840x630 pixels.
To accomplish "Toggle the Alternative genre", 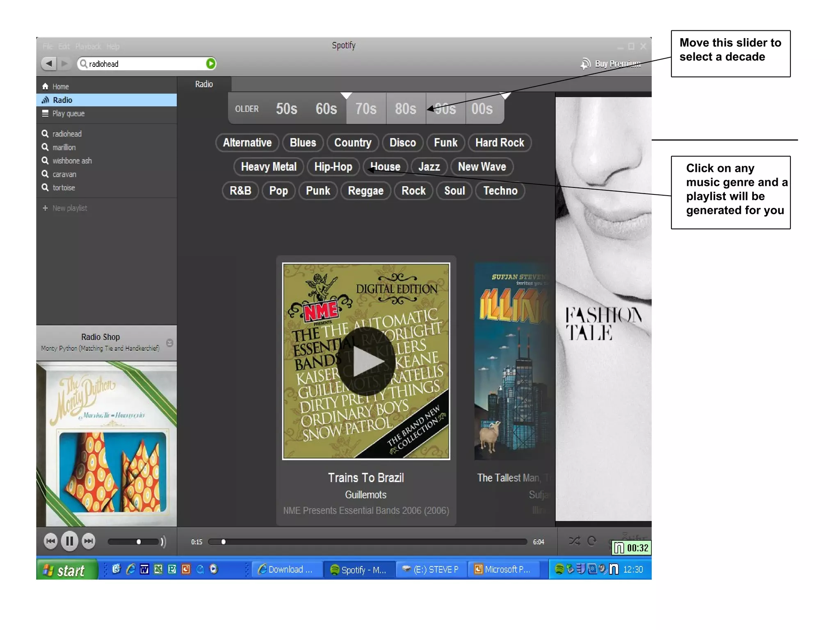I will (247, 143).
